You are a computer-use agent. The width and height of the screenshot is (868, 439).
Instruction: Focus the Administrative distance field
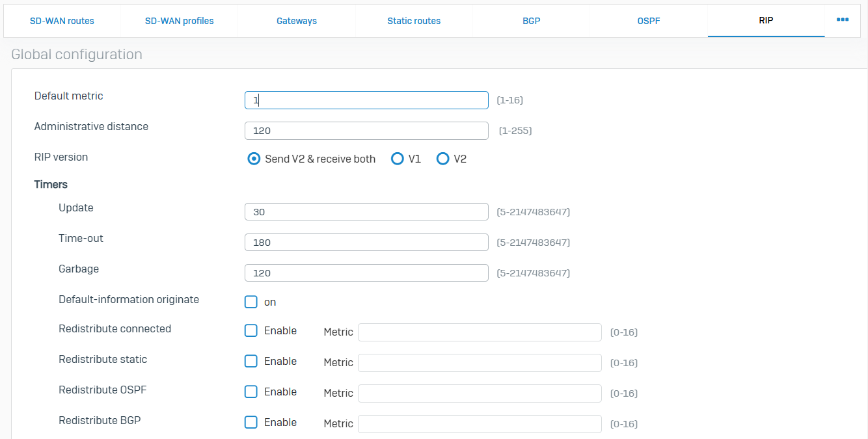[366, 131]
